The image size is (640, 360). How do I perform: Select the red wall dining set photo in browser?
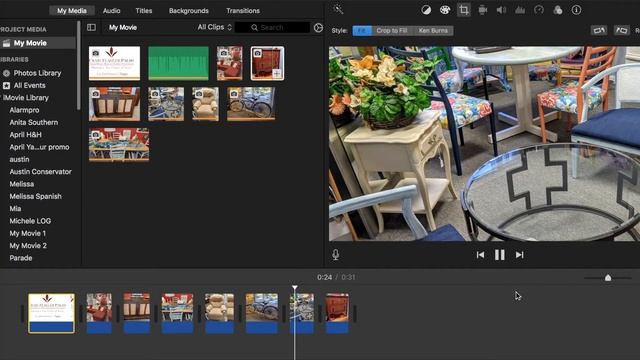(119, 144)
